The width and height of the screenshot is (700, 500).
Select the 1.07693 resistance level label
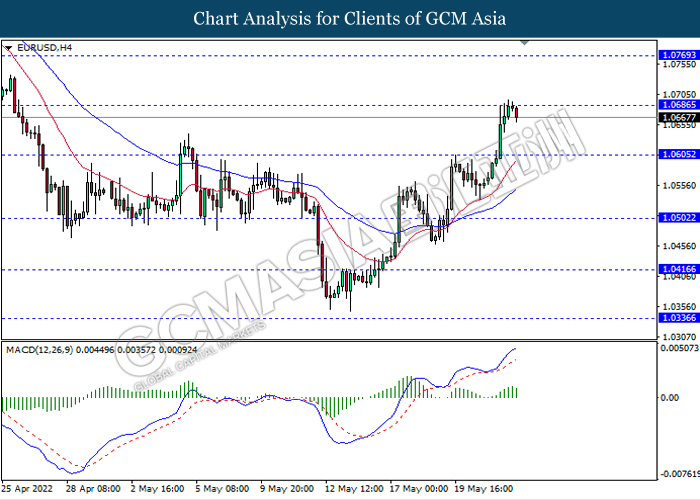[x=679, y=55]
